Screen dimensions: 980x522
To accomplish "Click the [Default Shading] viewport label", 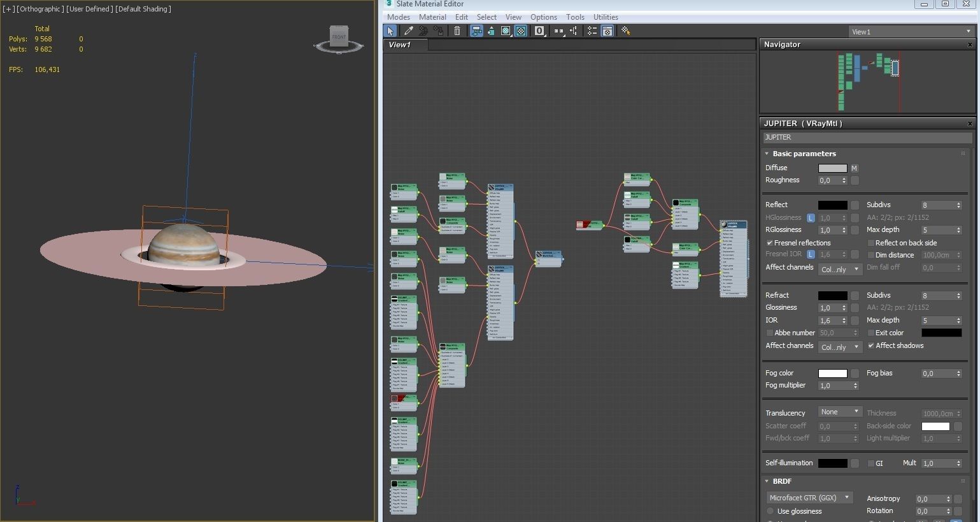I will (x=143, y=9).
